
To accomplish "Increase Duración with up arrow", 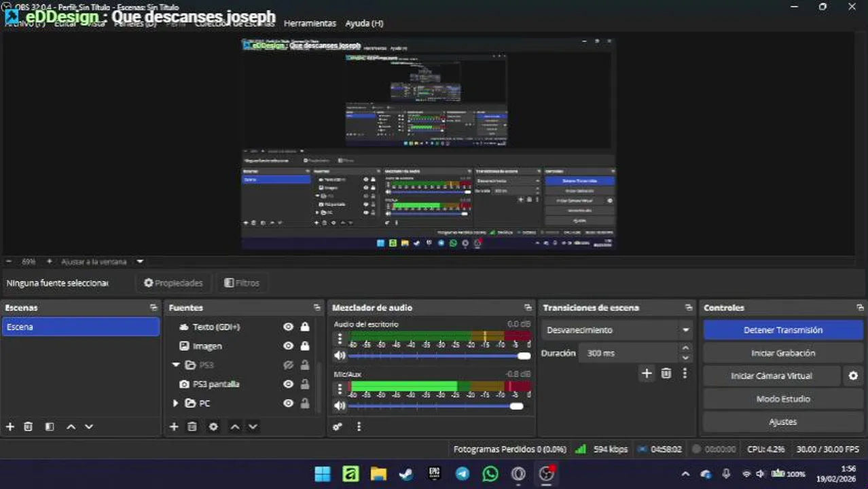I will 685,348.
